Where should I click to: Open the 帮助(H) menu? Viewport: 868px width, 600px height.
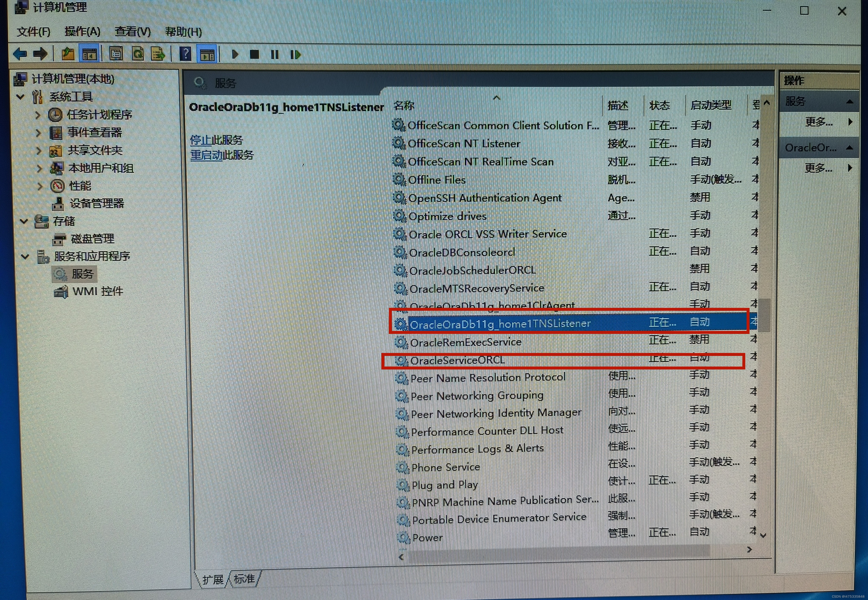coord(184,32)
